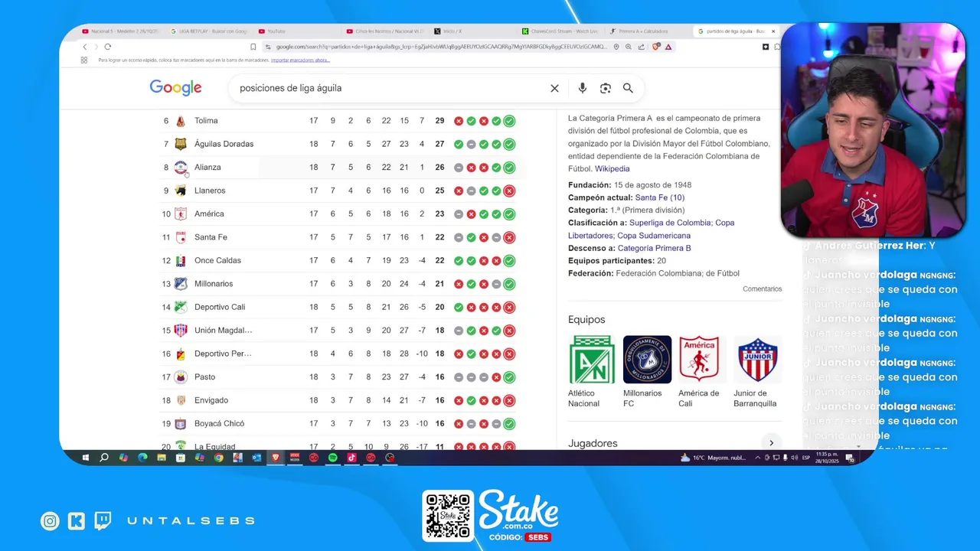The width and height of the screenshot is (980, 551).
Task: Click América crest in standings row
Action: click(x=181, y=214)
